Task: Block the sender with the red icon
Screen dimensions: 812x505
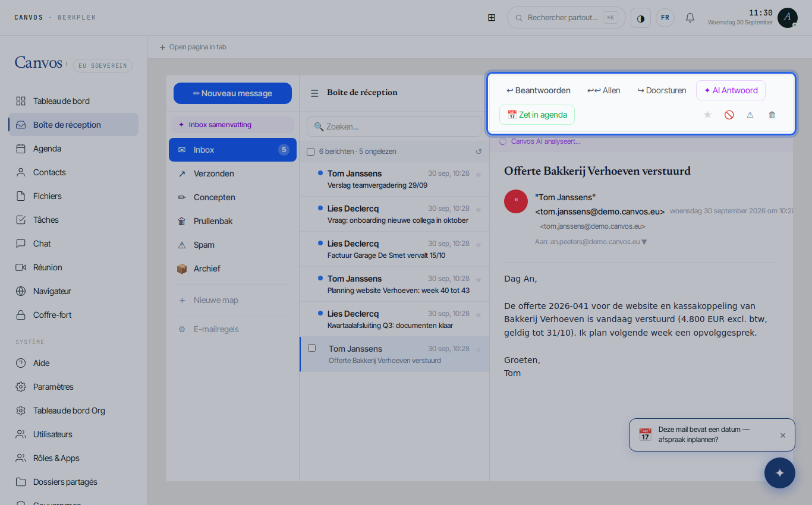Action: [729, 115]
